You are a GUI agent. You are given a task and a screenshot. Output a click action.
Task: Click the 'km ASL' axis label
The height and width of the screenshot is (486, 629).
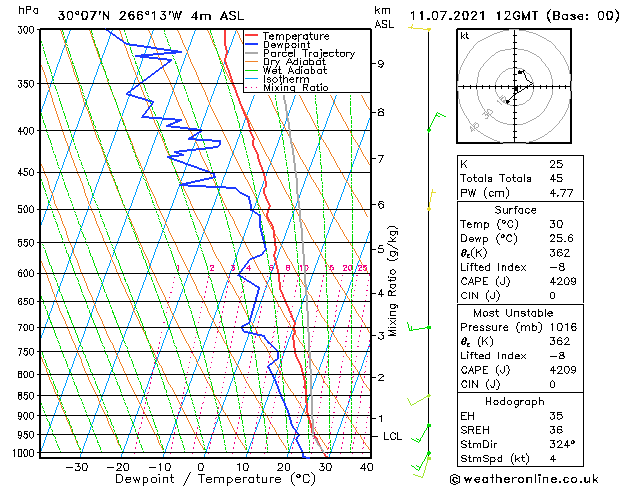384,17
